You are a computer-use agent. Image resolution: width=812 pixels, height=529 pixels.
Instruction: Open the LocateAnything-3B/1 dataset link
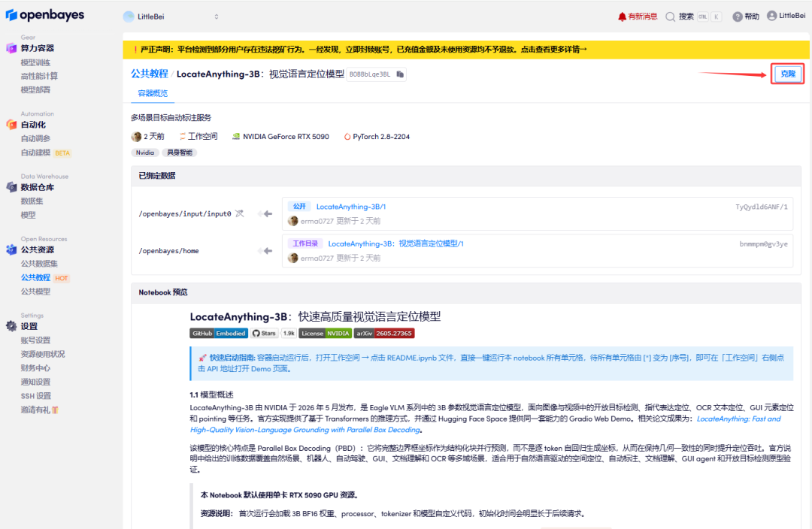[350, 207]
